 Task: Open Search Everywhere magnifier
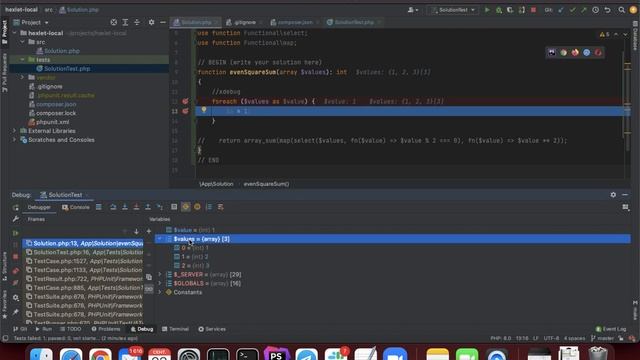click(622, 10)
